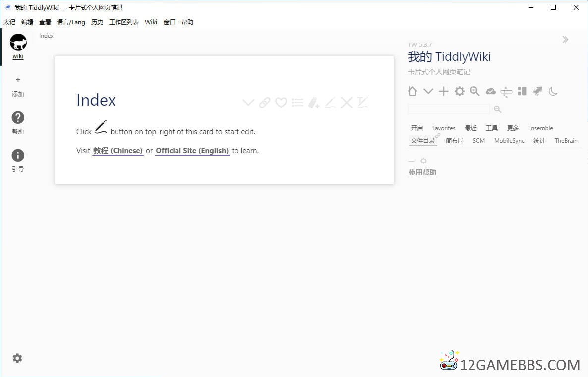Go to home via house icon

(412, 91)
